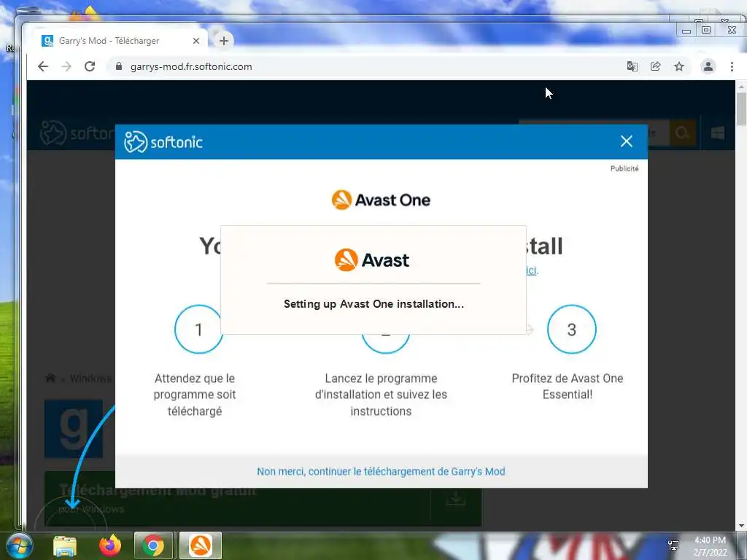Screen dimensions: 747x560
Task: Click the home breadcrumb icon
Action: [50, 378]
